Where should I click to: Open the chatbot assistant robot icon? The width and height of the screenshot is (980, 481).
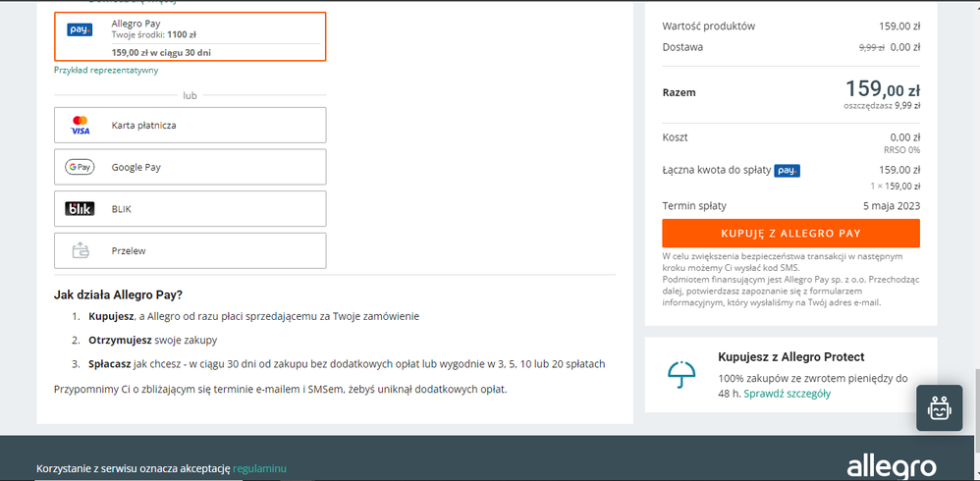[940, 408]
